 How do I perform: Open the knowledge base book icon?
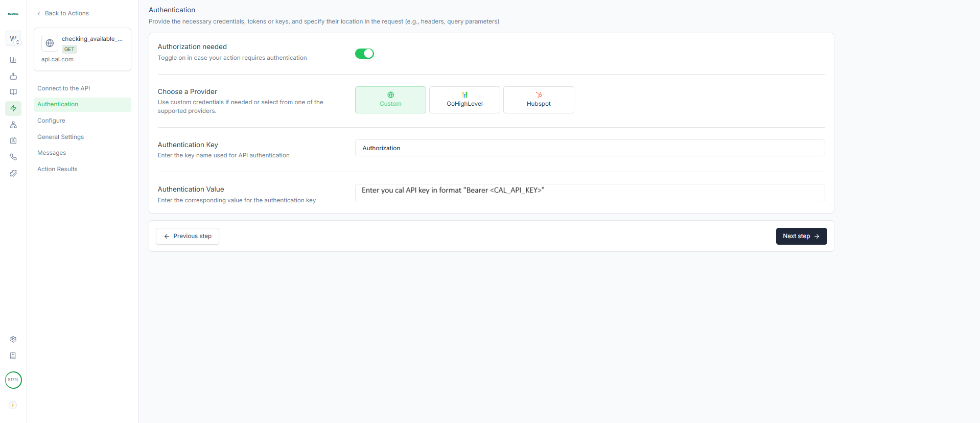pos(13,92)
